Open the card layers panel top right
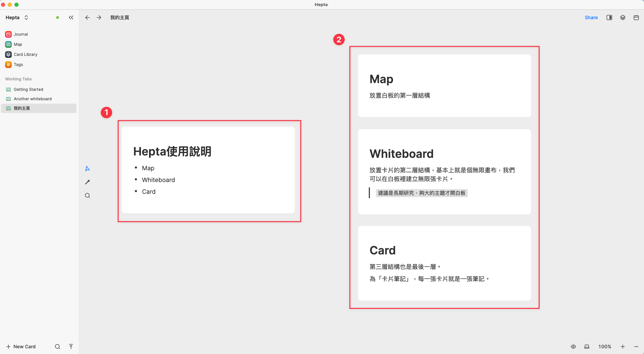This screenshot has height=354, width=644. pyautogui.click(x=622, y=17)
